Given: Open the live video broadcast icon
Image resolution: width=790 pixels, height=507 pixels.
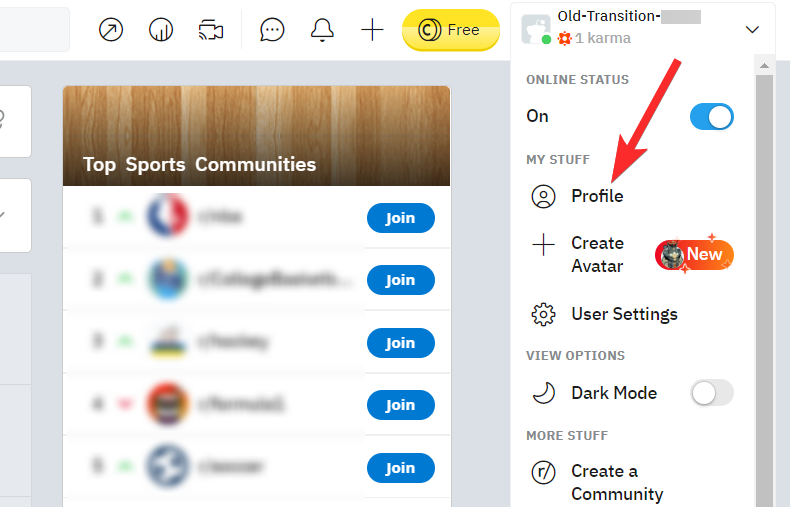Looking at the screenshot, I should 209,30.
